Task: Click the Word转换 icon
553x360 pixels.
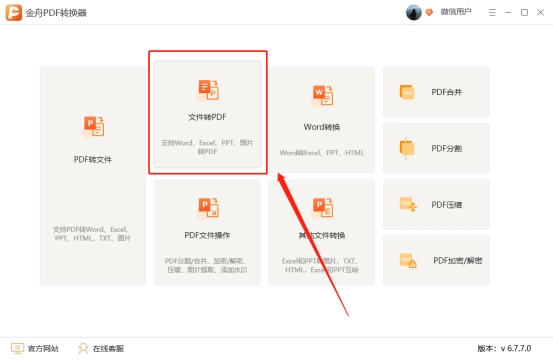Action: pyautogui.click(x=322, y=96)
